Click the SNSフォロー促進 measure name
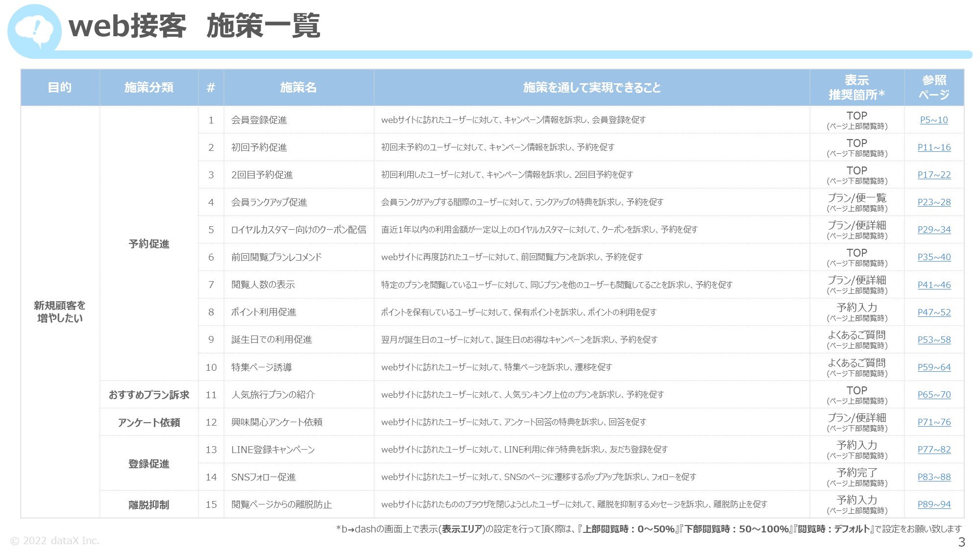Screen dimensions: 980x551 264,477
